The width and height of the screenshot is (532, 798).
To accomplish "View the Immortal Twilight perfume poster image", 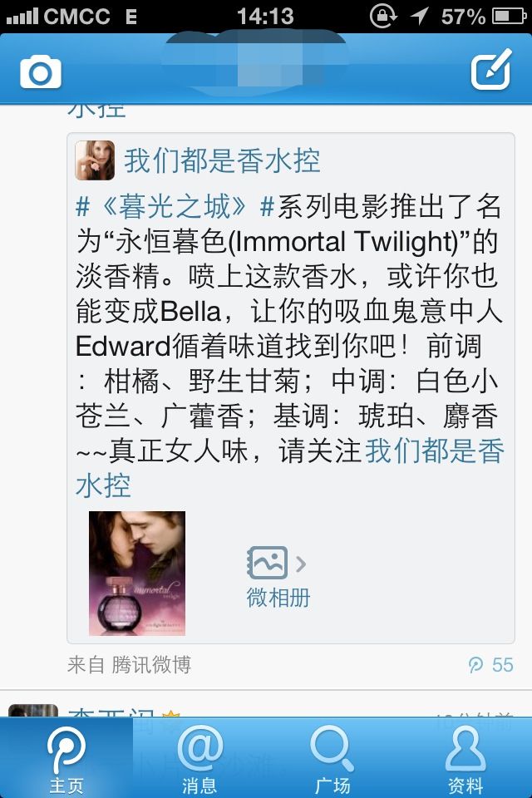I will [x=137, y=574].
